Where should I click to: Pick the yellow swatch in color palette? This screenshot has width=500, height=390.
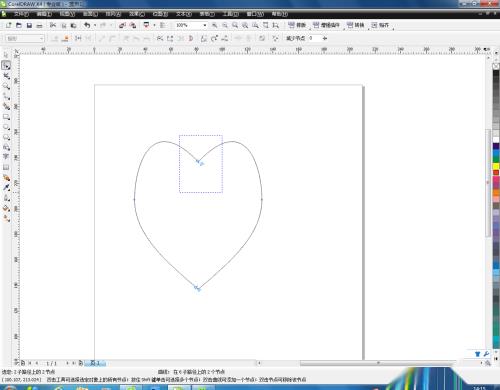click(496, 166)
